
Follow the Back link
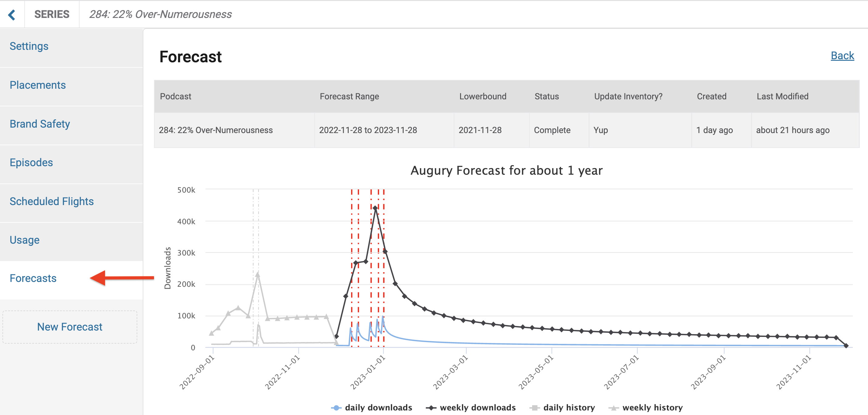pos(842,56)
